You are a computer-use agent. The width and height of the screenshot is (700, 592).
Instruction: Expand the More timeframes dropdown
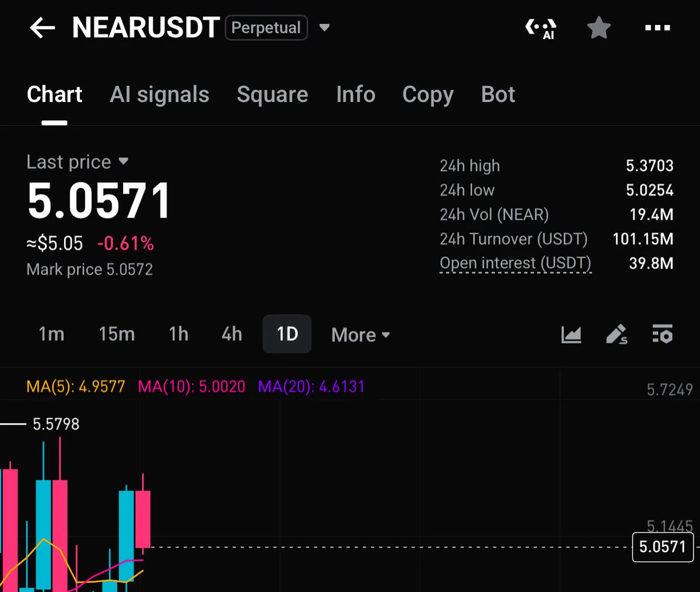click(360, 335)
